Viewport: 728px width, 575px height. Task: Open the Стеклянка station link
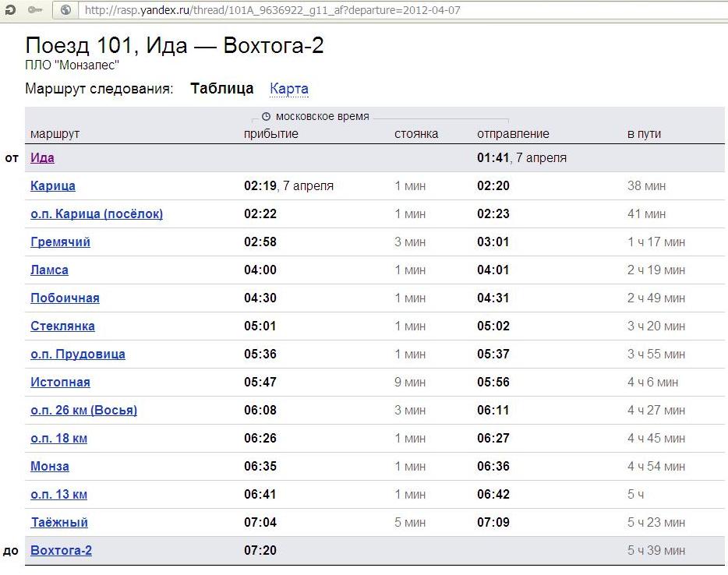click(x=62, y=326)
